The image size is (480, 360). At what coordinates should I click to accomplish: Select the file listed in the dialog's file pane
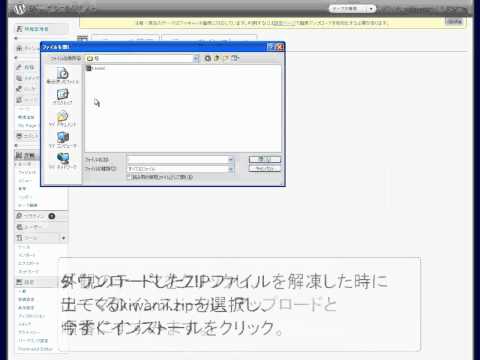[x=96, y=68]
